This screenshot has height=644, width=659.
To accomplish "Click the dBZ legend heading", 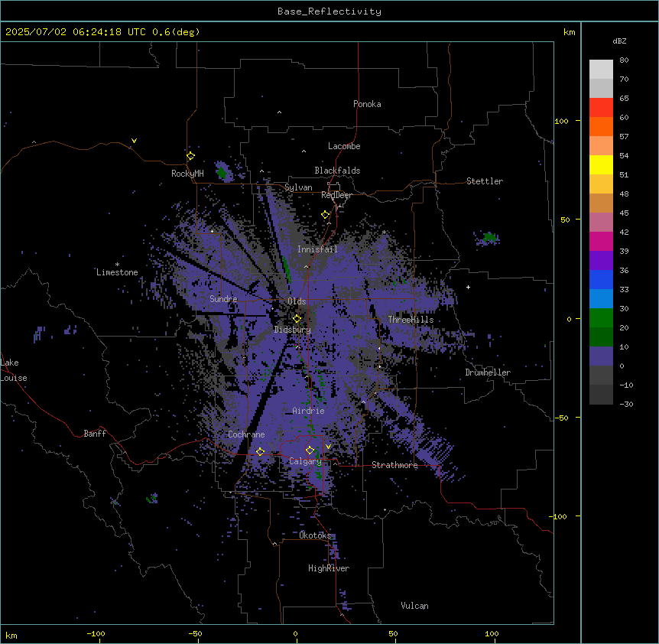I will (x=619, y=41).
